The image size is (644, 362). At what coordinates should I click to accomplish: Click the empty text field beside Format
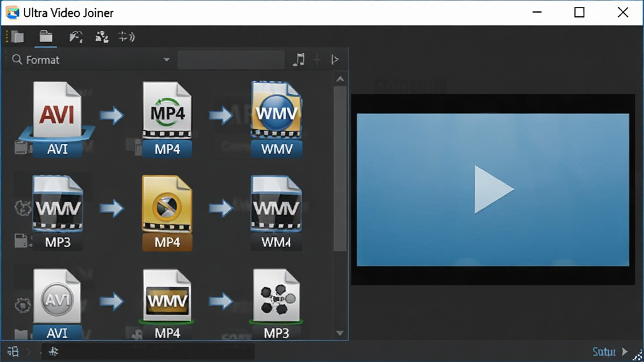[231, 60]
